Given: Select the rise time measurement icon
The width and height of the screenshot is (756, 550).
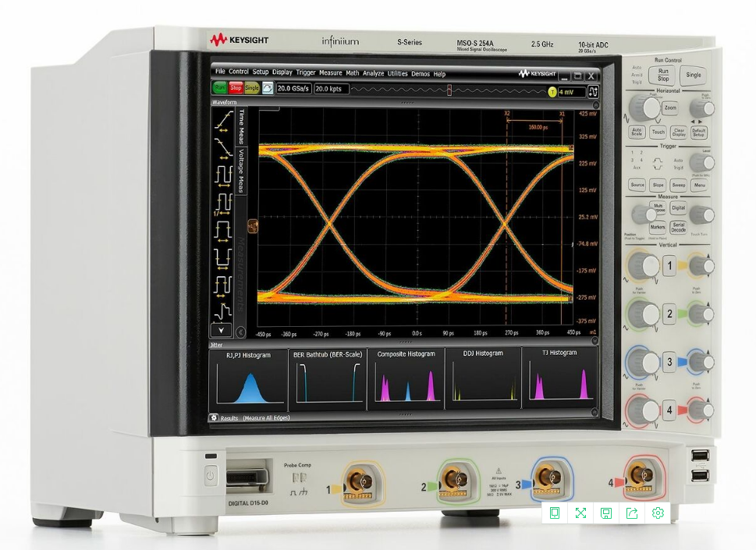Looking at the screenshot, I should (x=222, y=119).
